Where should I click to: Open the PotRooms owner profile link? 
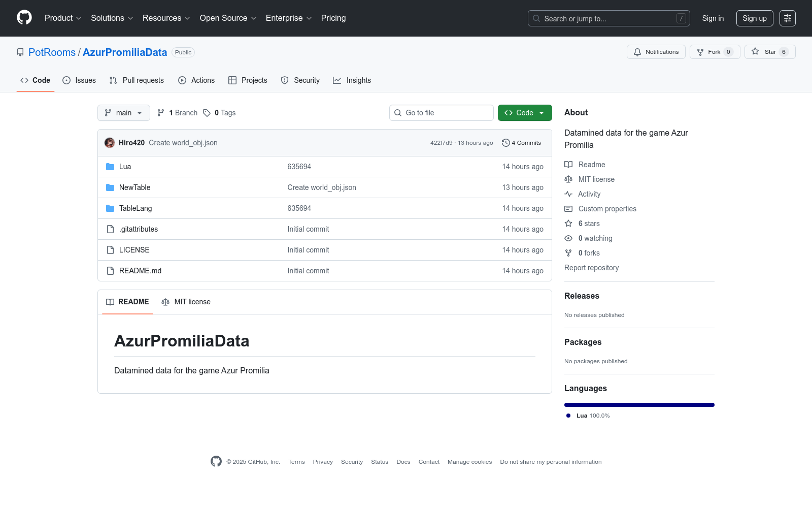click(x=52, y=52)
